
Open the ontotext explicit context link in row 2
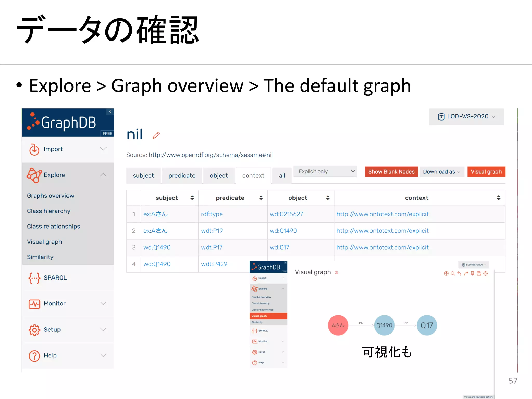[x=382, y=231]
